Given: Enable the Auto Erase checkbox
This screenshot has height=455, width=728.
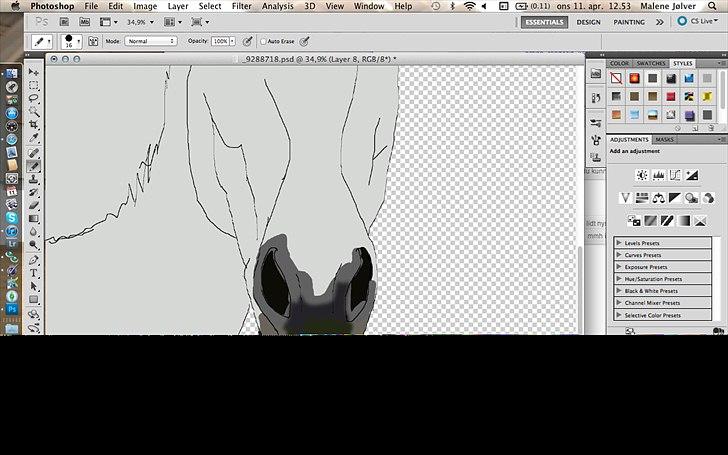Looking at the screenshot, I should coord(263,42).
